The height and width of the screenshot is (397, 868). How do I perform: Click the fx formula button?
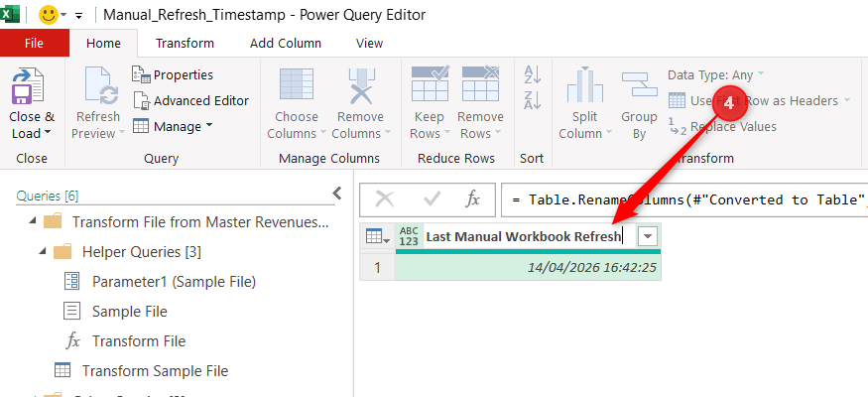click(472, 199)
